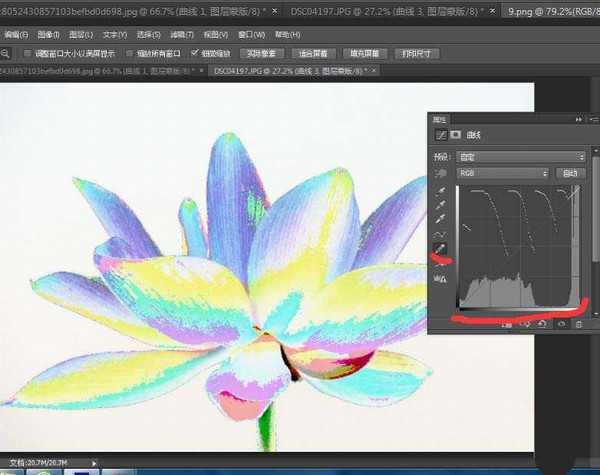Image resolution: width=600 pixels, height=475 pixels.
Task: Enable resize windows to fit checkbox
Action: [26, 53]
